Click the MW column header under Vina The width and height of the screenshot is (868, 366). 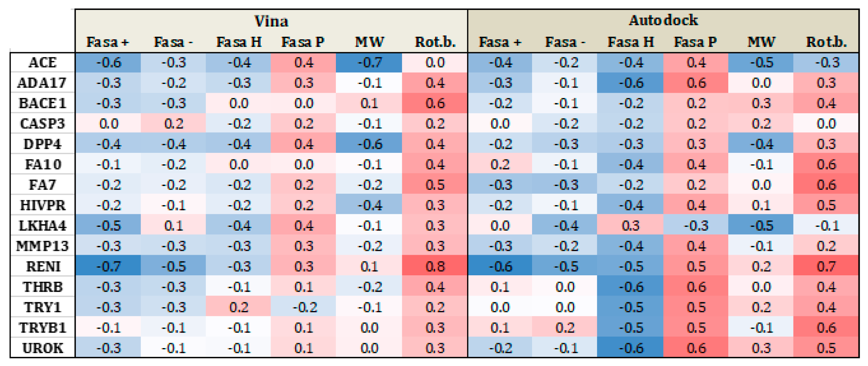point(369,42)
